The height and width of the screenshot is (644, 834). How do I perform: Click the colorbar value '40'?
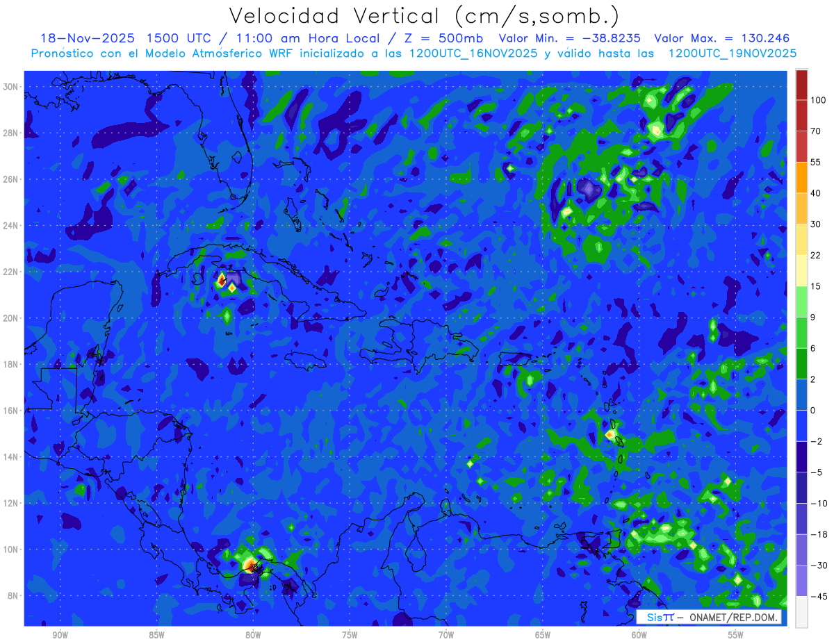[x=816, y=193]
